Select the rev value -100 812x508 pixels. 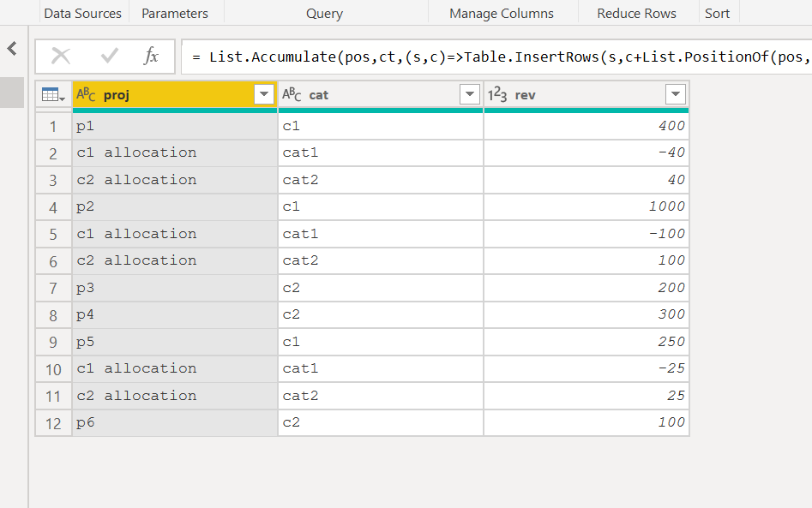point(586,235)
